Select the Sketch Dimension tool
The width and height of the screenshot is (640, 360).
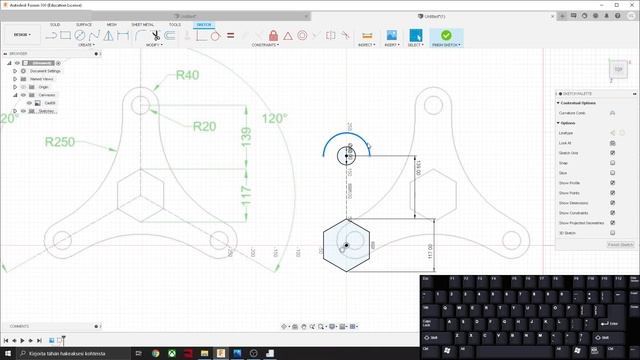[x=123, y=36]
